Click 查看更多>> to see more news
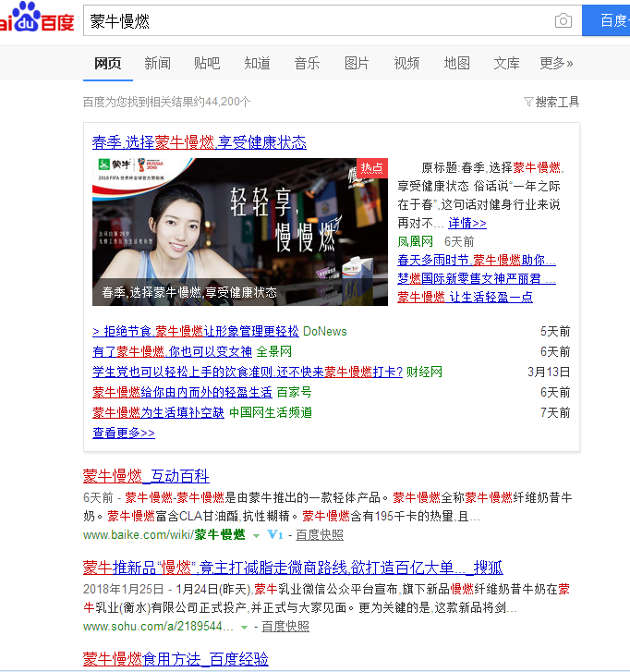Image resolution: width=630 pixels, height=672 pixels. click(x=124, y=433)
